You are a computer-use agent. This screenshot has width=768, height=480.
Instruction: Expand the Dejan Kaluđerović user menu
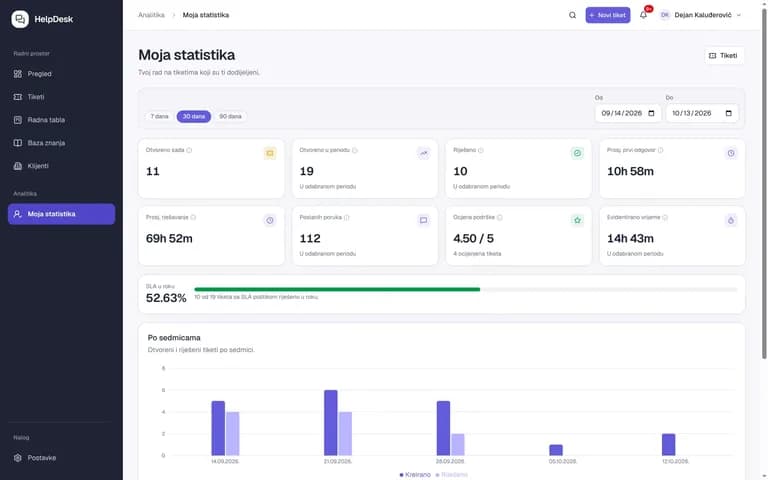(x=700, y=15)
